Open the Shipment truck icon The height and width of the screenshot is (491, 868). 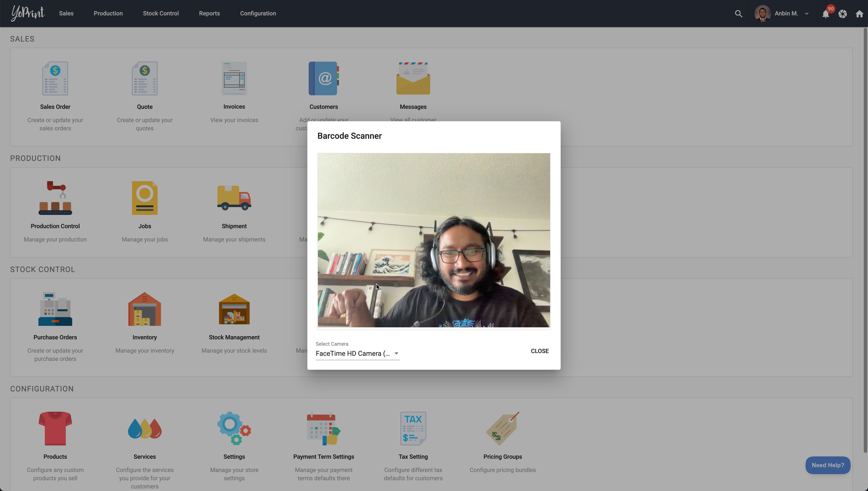(x=234, y=198)
